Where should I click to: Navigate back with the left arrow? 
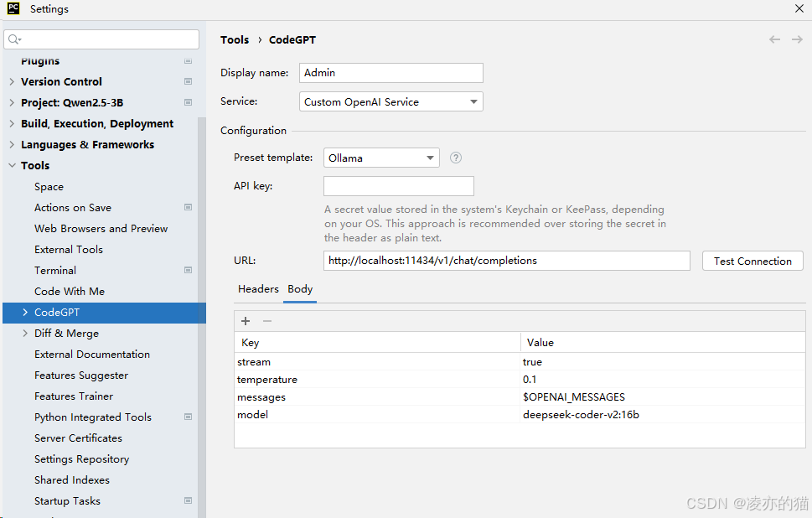pos(775,39)
